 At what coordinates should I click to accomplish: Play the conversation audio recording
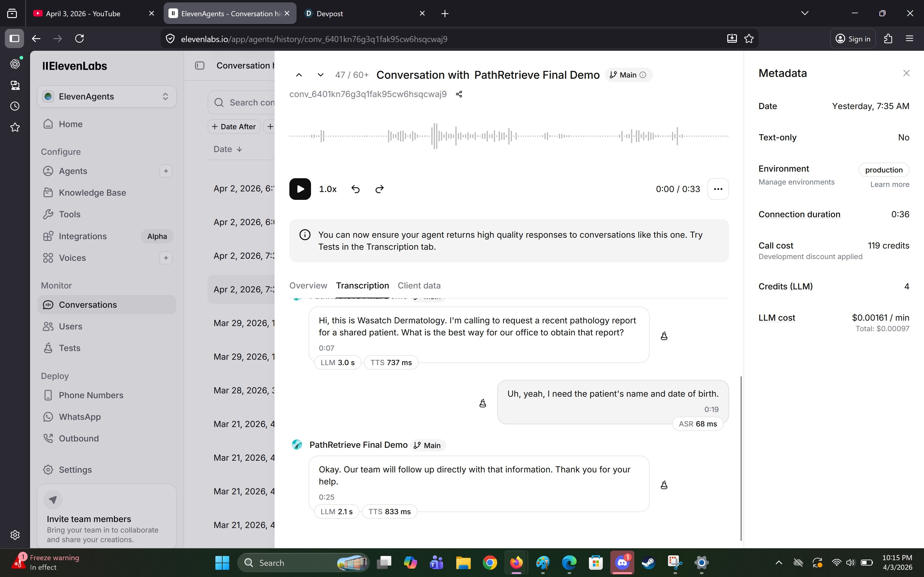click(300, 189)
